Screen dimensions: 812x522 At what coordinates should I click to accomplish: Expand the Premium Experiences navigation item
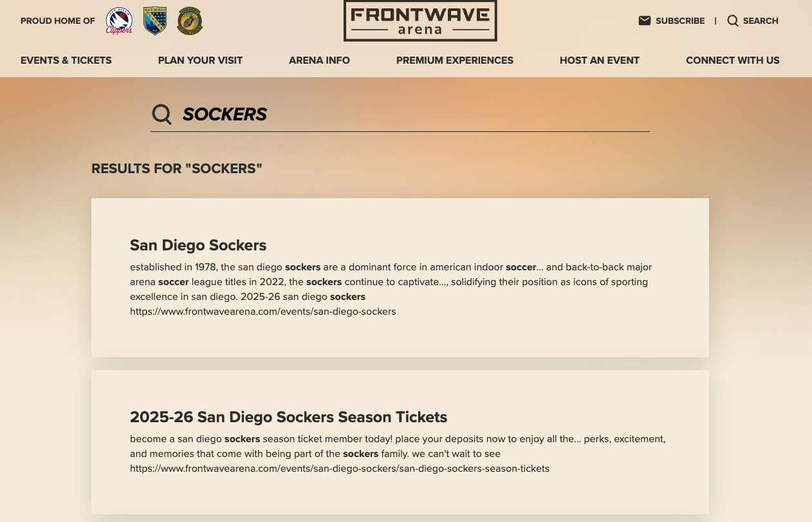(x=455, y=61)
